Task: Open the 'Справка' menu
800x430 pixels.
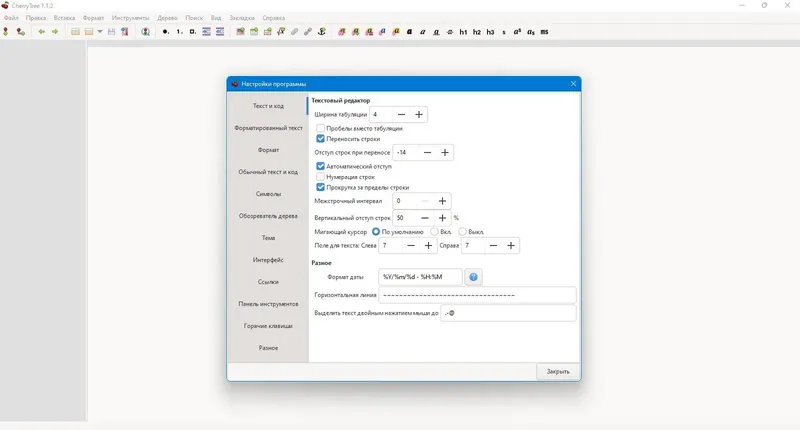Action: pyautogui.click(x=273, y=18)
